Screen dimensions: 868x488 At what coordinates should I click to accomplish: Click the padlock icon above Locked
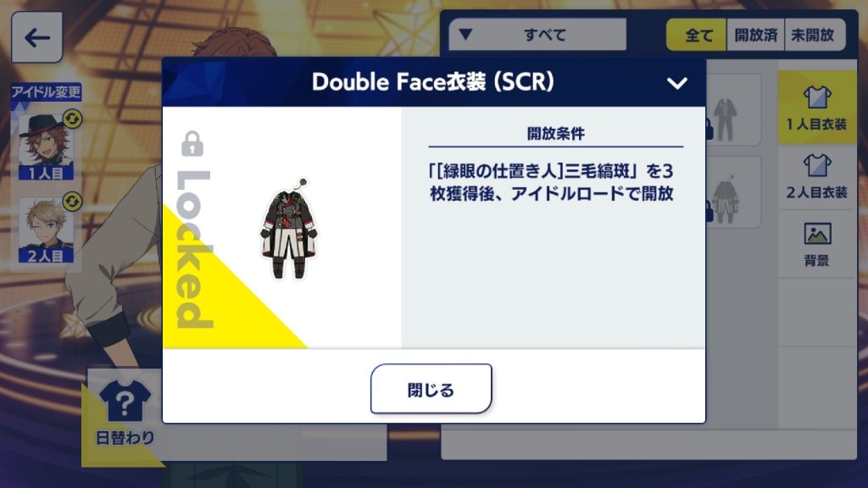pos(192,144)
